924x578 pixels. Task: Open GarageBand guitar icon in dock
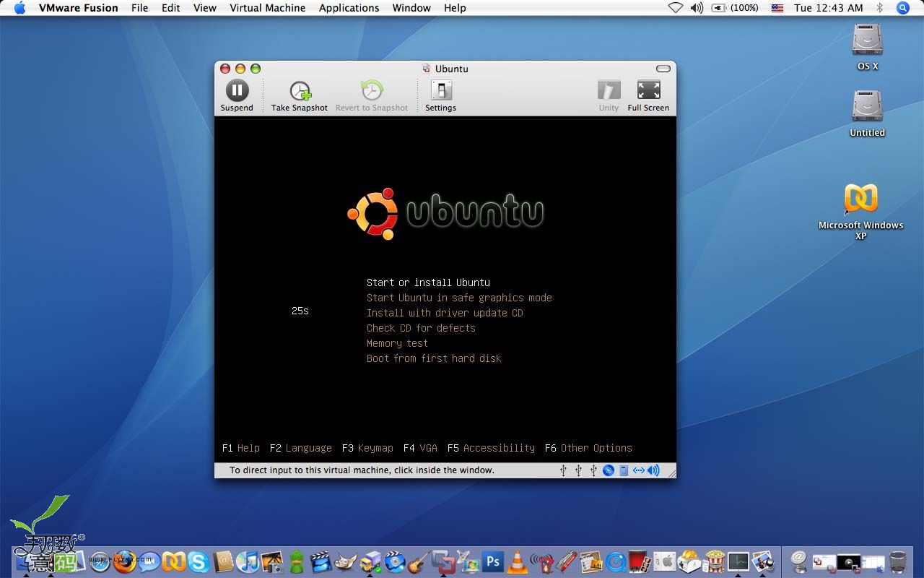pos(419,561)
